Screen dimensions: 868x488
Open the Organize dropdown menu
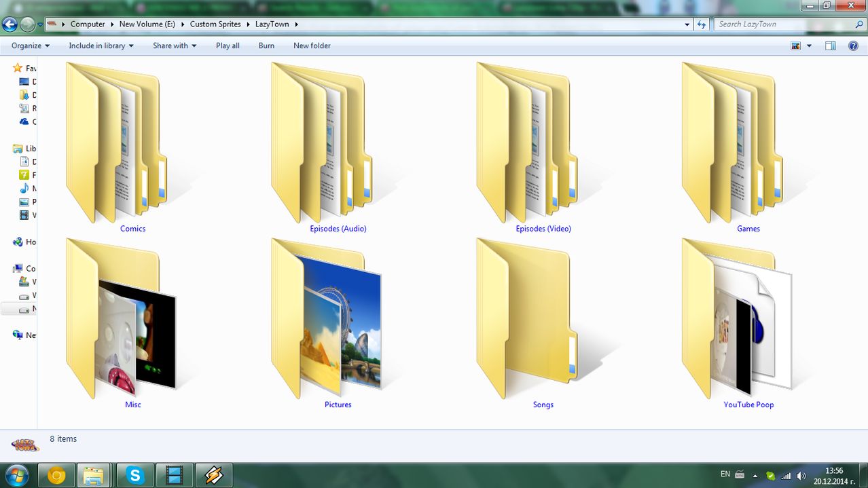coord(31,45)
